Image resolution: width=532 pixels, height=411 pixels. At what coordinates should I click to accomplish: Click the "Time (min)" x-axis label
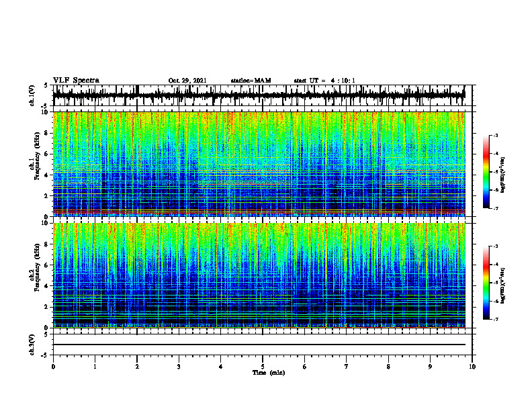point(269,373)
